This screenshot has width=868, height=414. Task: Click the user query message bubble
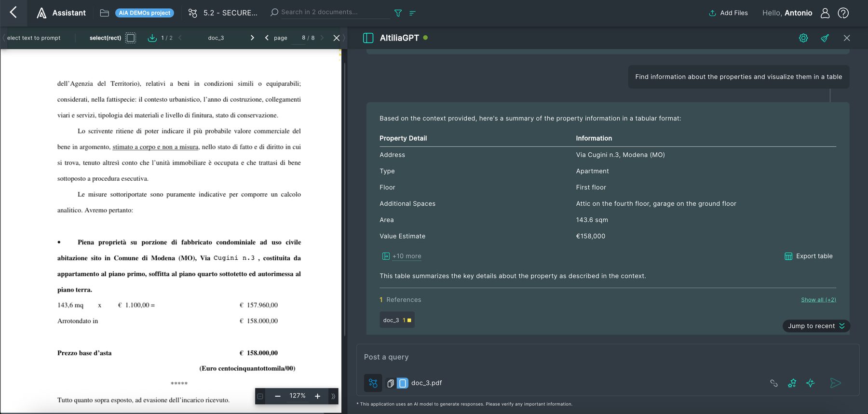[738, 77]
